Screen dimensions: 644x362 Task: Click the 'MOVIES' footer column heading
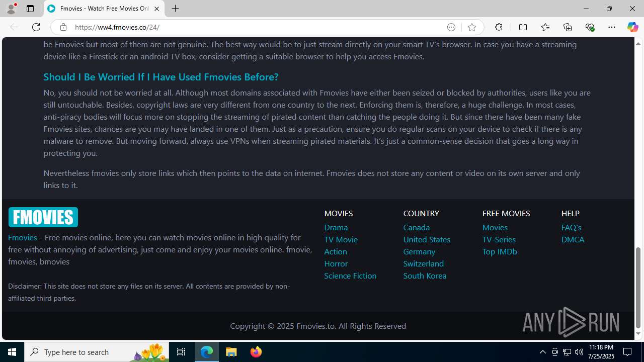tap(338, 213)
